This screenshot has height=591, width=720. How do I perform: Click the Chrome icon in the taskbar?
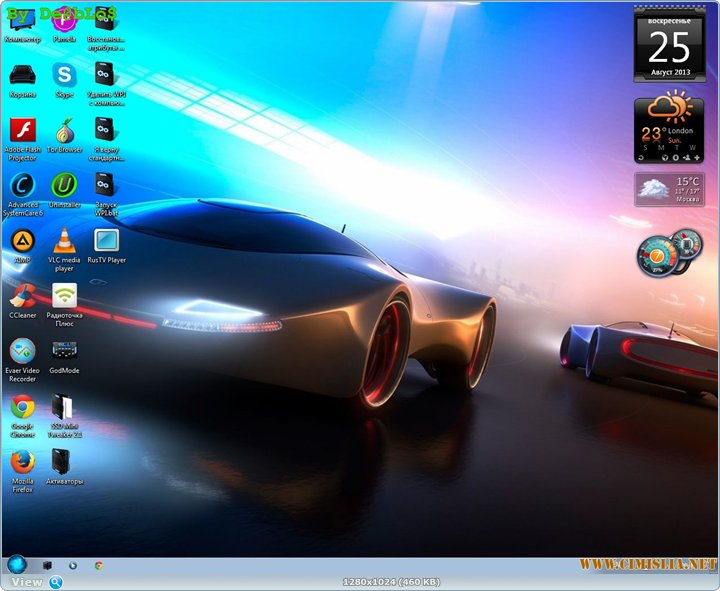click(x=99, y=565)
